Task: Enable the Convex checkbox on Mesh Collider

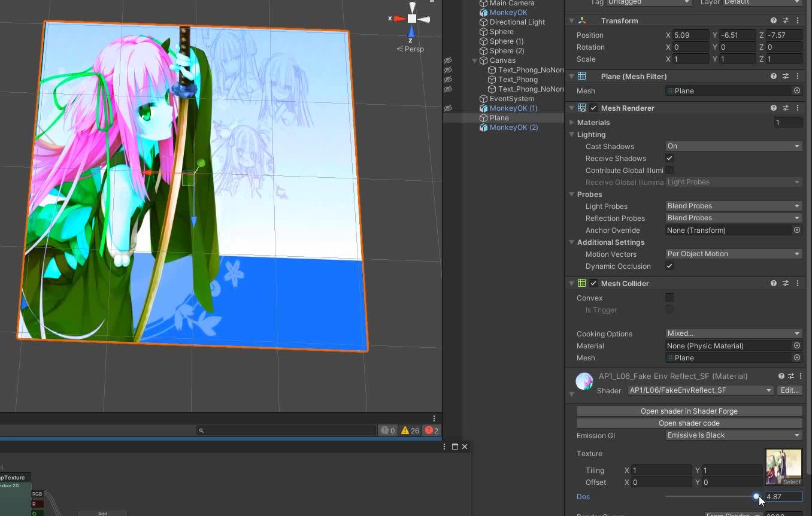Action: [x=669, y=298]
